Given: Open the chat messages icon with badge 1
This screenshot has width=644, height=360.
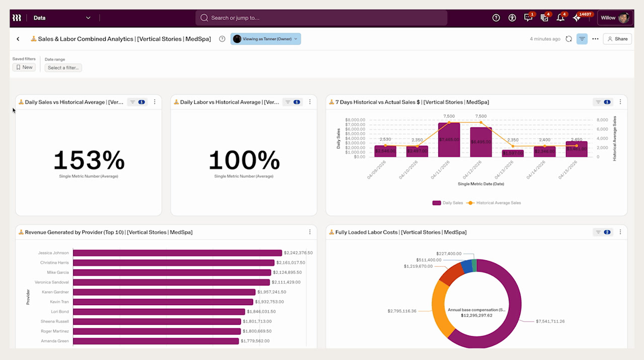Looking at the screenshot, I should pyautogui.click(x=528, y=18).
